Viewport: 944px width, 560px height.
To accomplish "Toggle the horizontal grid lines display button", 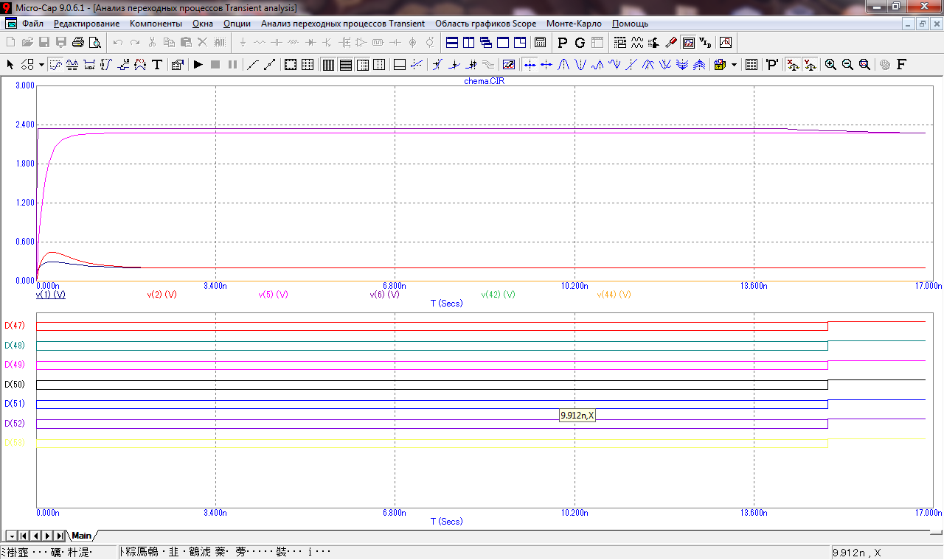I will coord(345,65).
